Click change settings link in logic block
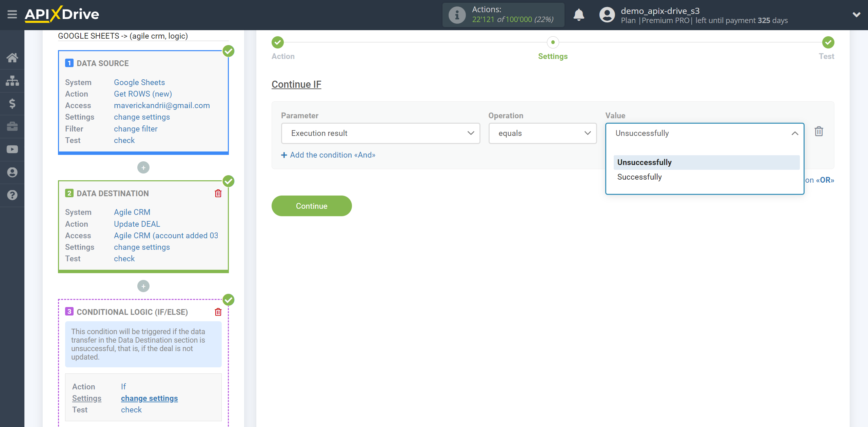This screenshot has height=427, width=868. point(150,398)
